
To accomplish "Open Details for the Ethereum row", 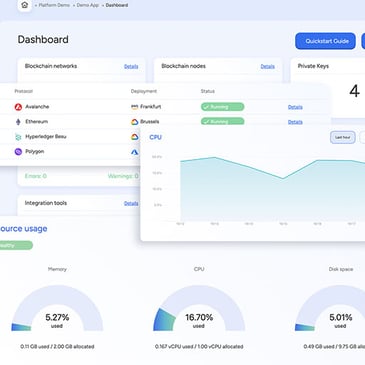I will [x=295, y=122].
